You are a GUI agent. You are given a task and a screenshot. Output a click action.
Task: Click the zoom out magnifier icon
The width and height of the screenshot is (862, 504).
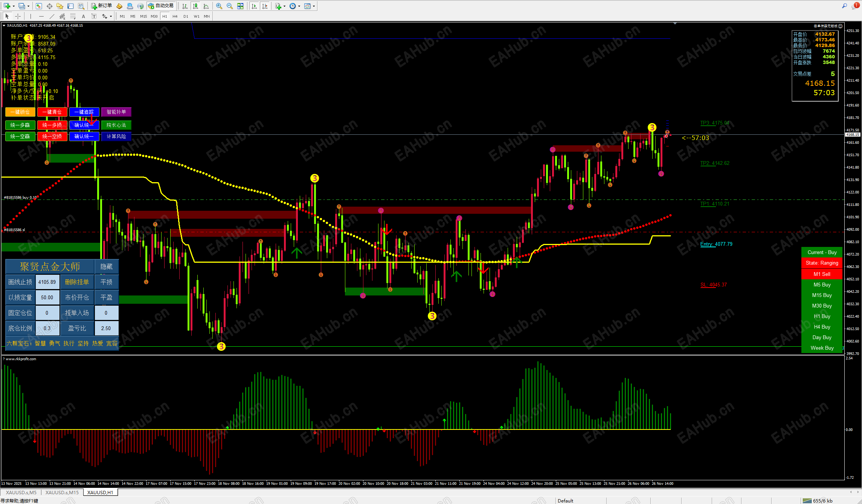(x=229, y=6)
